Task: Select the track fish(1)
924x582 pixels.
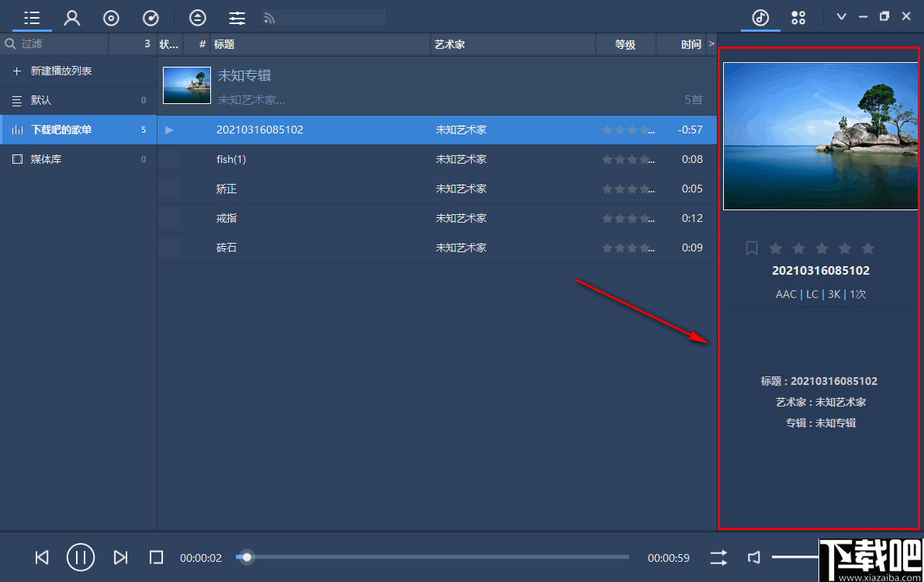Action: (x=437, y=159)
